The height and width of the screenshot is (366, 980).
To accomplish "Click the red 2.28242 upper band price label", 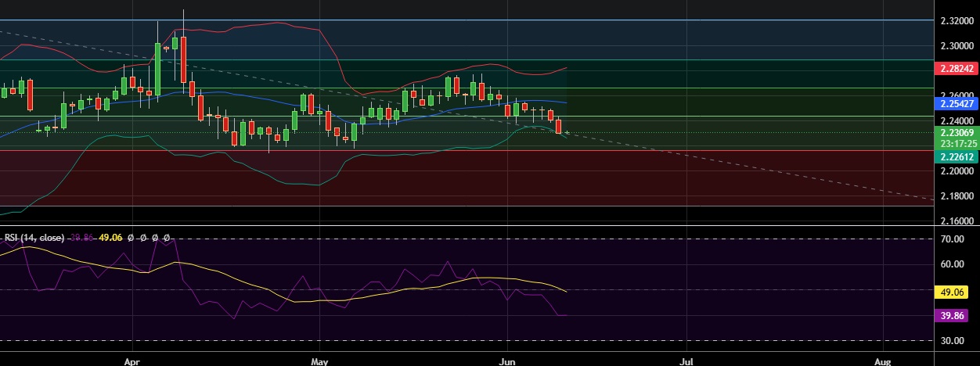I will (957, 69).
